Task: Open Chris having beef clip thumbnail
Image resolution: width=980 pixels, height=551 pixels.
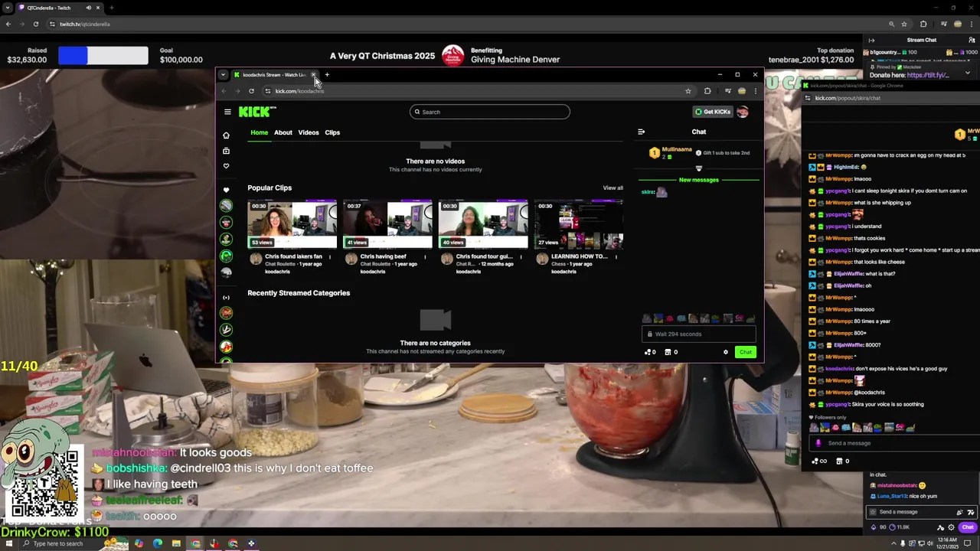Action: (x=387, y=224)
